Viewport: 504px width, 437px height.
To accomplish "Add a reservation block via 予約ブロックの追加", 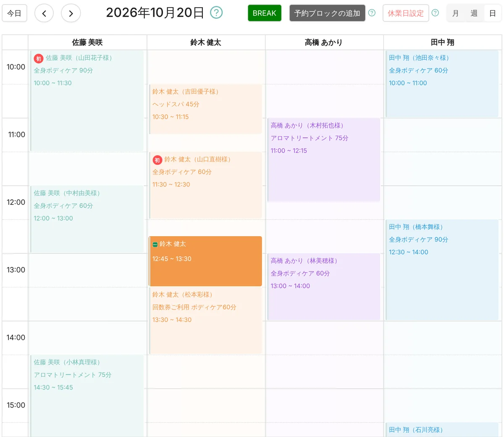I will tap(327, 13).
